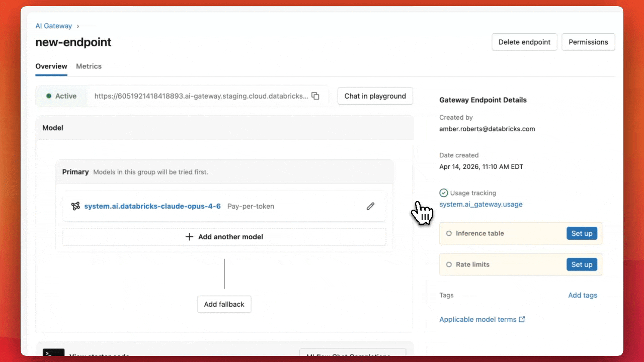Viewport: 644px width, 362px height.
Task: Switch to the Metrics tab
Action: click(x=89, y=66)
